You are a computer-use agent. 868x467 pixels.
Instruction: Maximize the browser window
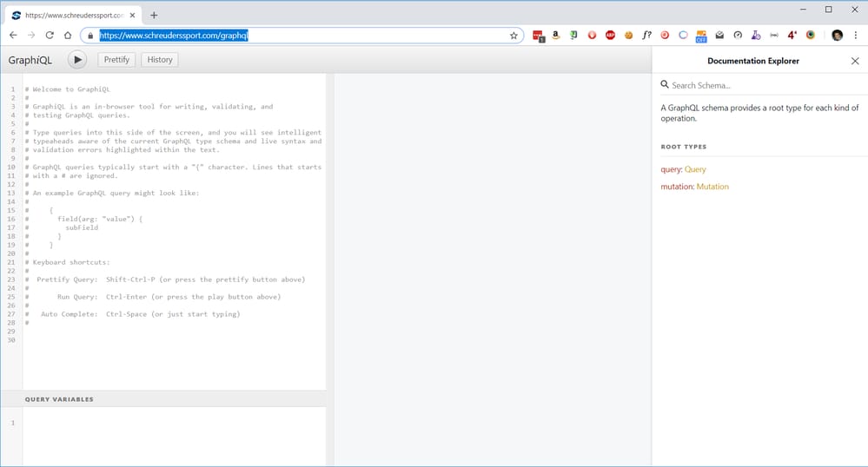[x=829, y=10]
